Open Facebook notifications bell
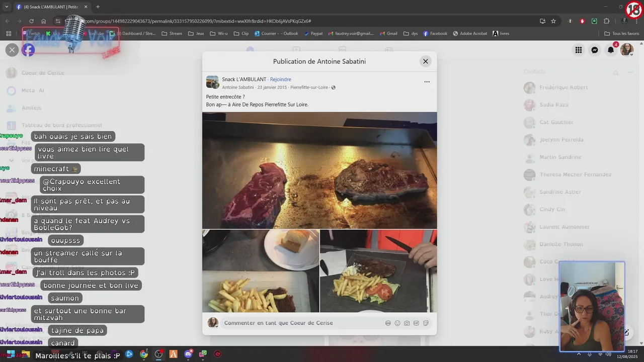The width and height of the screenshot is (644, 362). (x=611, y=50)
